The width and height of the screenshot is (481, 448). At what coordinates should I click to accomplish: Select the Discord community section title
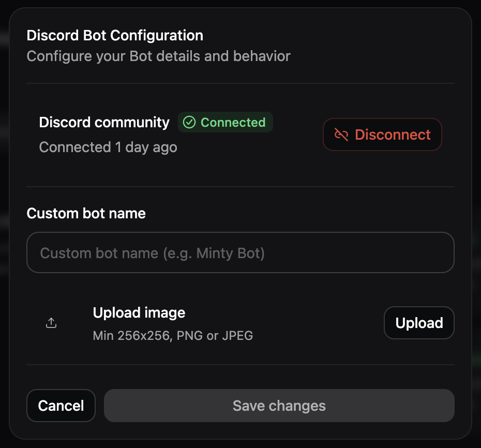(x=104, y=122)
